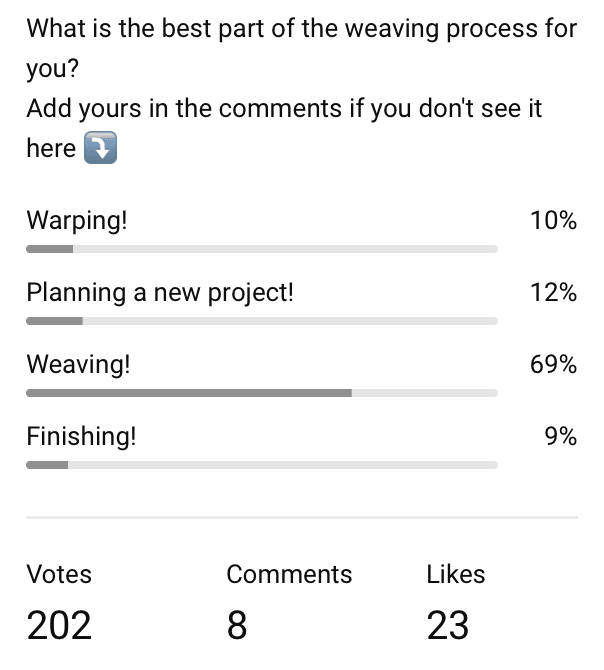
Task: Click the 8 comments count
Action: [x=237, y=625]
